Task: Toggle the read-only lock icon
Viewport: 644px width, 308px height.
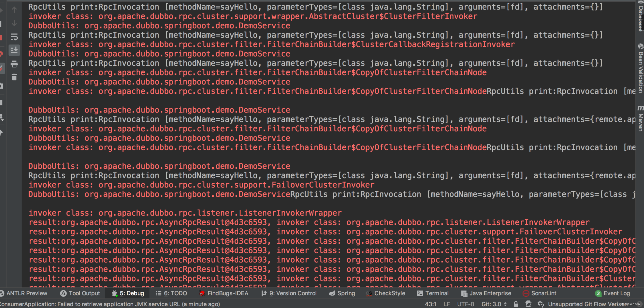Action: (x=516, y=304)
